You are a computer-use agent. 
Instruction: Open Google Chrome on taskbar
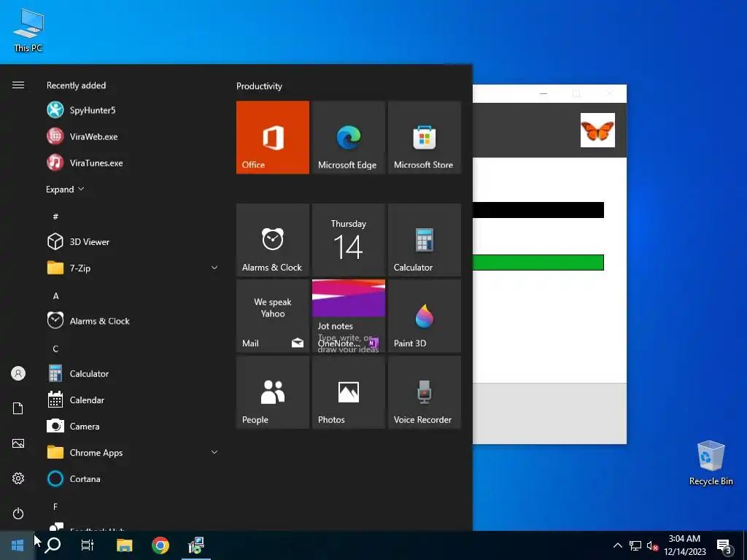click(x=160, y=545)
